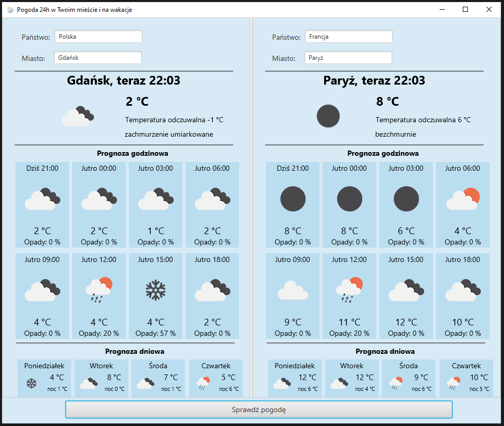
Task: Click Paryż partly sunny icon for Jutro 06:00
Action: (463, 199)
